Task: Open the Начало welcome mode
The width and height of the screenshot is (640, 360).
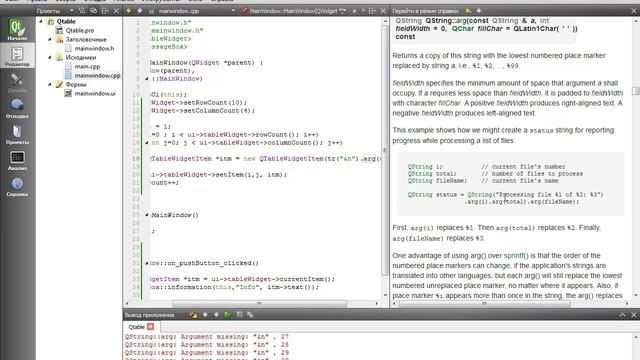Action: click(17, 30)
